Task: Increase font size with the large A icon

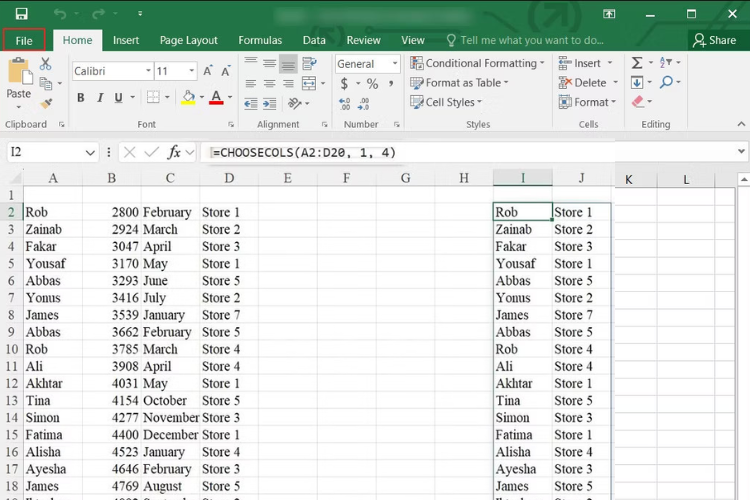Action: pyautogui.click(x=208, y=71)
